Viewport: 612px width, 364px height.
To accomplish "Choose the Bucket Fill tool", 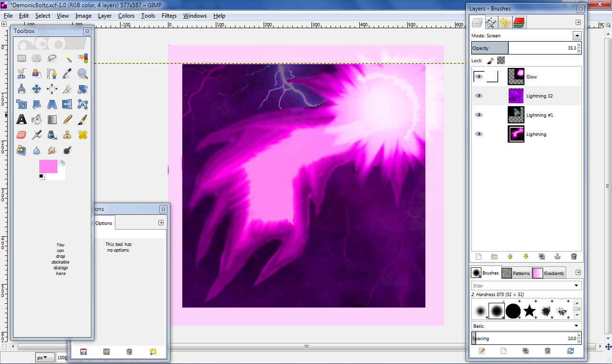I will coord(36,120).
